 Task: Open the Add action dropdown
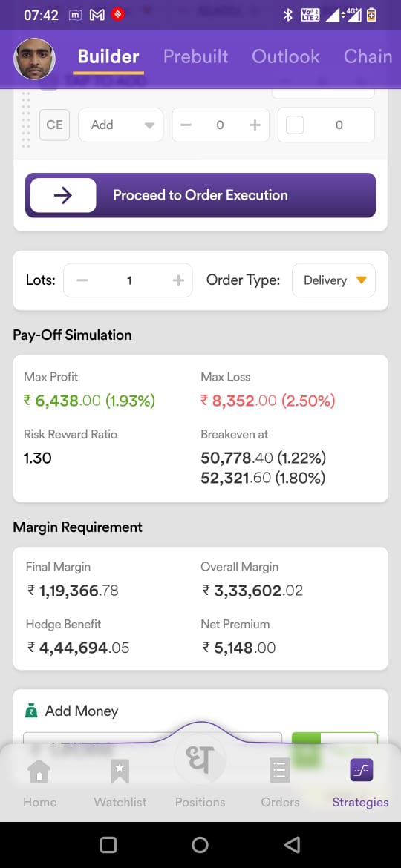[121, 125]
